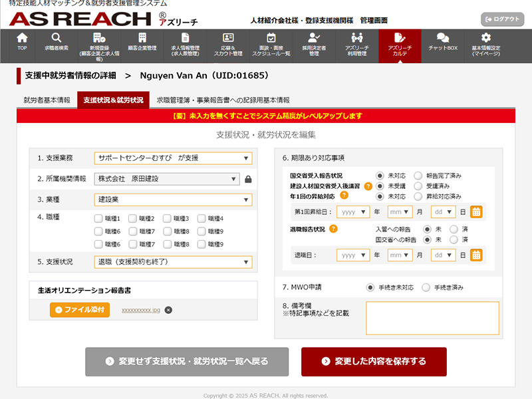Switch to 支援状況&就労状況 tab
532x399 pixels.
[113, 100]
